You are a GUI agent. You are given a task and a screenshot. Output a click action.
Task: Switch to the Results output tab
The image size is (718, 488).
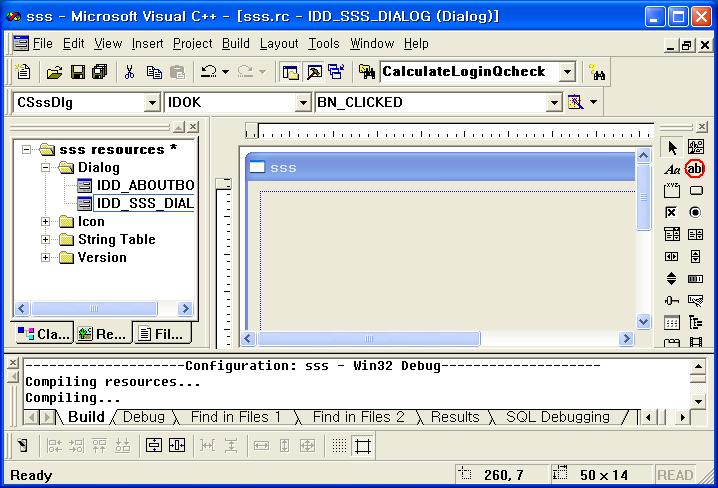455,417
